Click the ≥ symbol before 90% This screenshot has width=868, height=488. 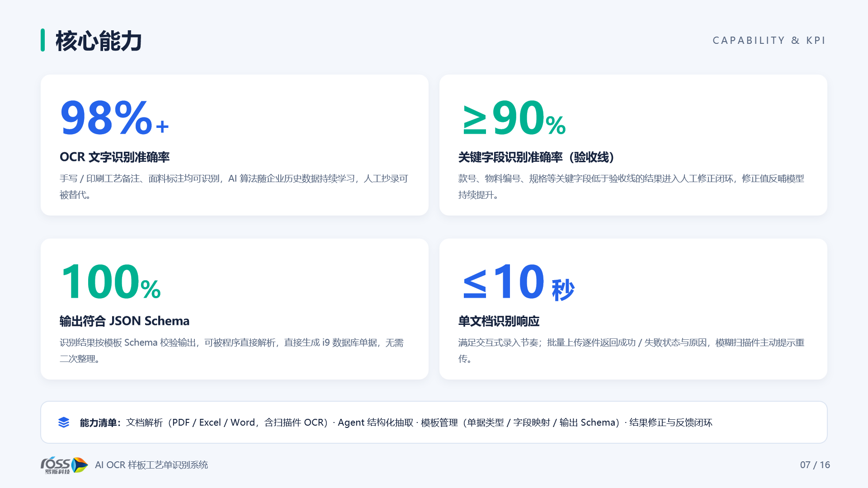474,119
